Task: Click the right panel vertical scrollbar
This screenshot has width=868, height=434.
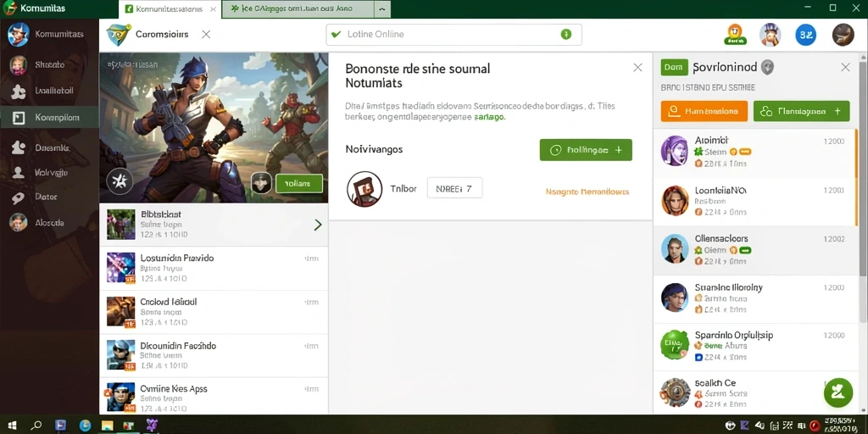Action: click(864, 188)
